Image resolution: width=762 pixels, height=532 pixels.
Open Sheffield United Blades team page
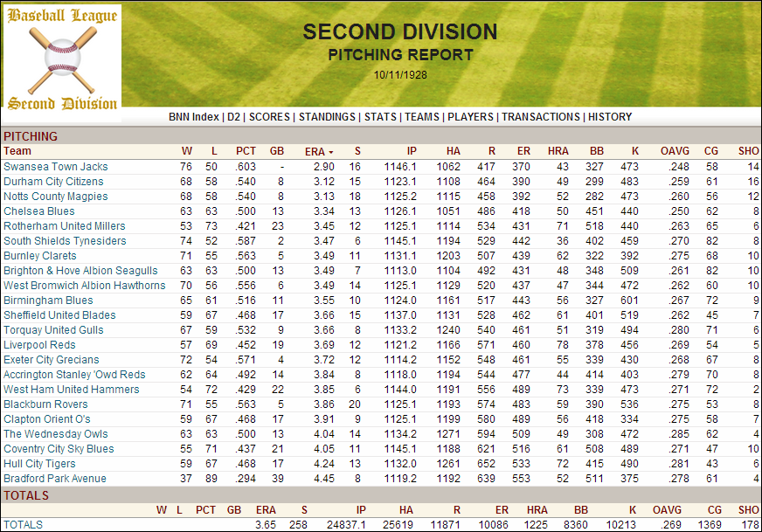[x=59, y=315]
